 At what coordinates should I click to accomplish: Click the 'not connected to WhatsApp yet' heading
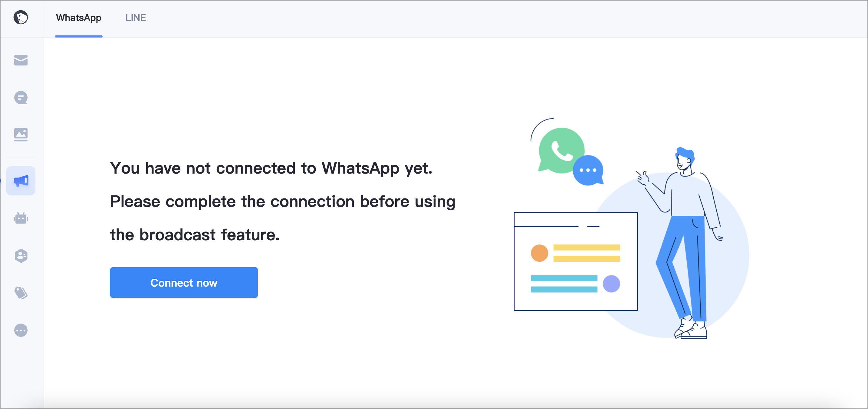tap(271, 168)
